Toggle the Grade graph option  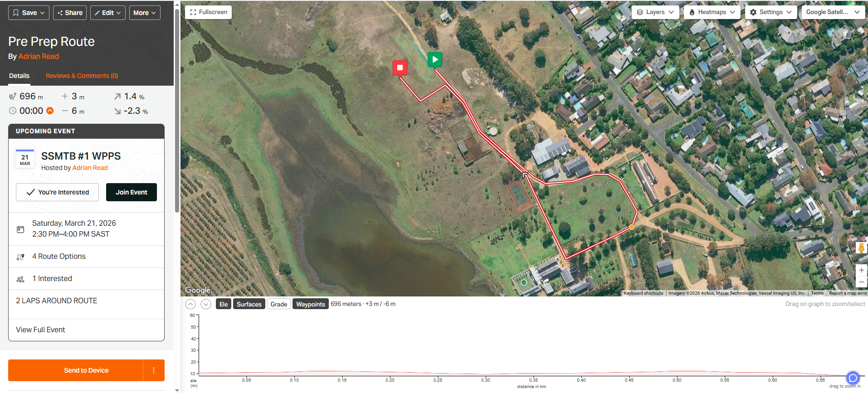coord(279,304)
